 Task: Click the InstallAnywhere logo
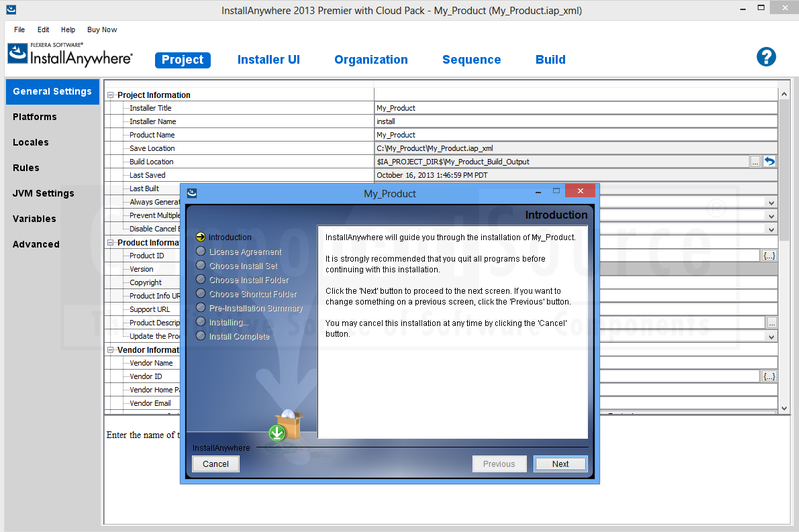point(70,55)
